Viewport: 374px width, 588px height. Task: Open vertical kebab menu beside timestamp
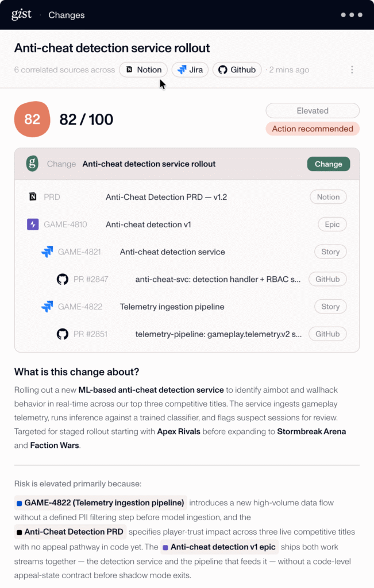[x=352, y=69]
